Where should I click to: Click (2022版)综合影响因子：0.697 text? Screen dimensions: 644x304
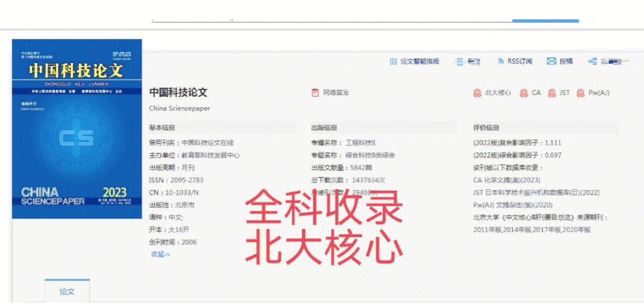pos(517,156)
